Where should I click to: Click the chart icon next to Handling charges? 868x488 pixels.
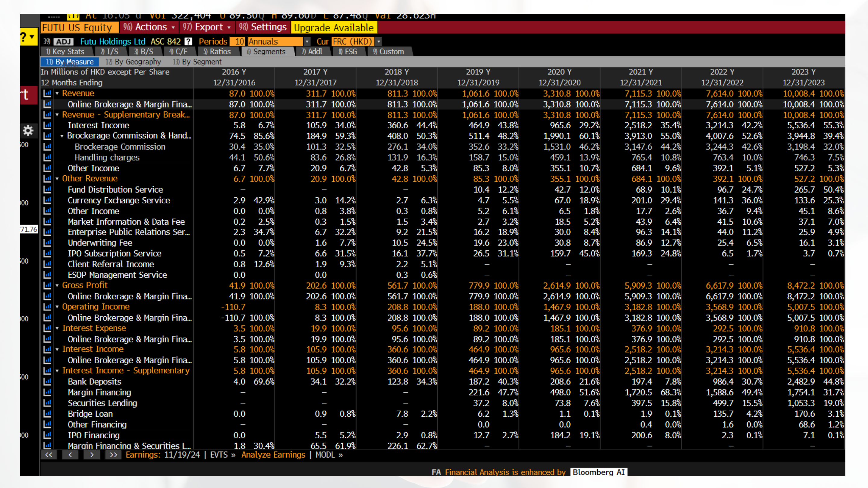pos(47,157)
